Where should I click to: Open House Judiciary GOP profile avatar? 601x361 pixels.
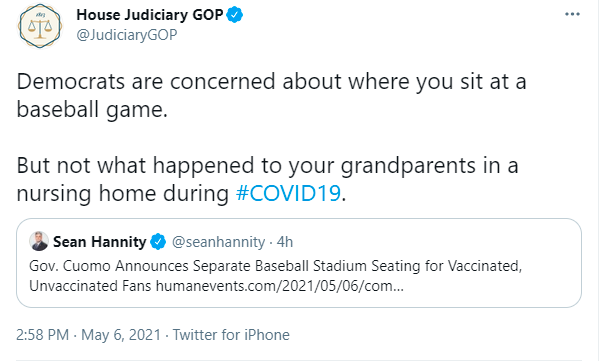tap(40, 26)
